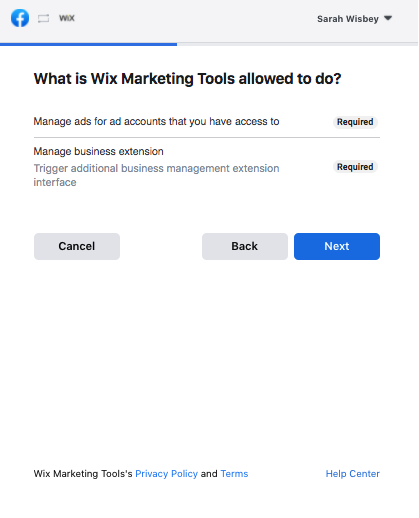Click Trigger additional business management description
Screen dimensions: 419x518
coord(156,175)
